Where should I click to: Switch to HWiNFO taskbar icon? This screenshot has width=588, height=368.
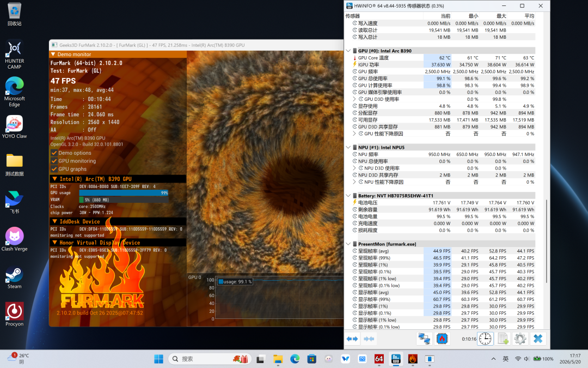click(x=396, y=359)
